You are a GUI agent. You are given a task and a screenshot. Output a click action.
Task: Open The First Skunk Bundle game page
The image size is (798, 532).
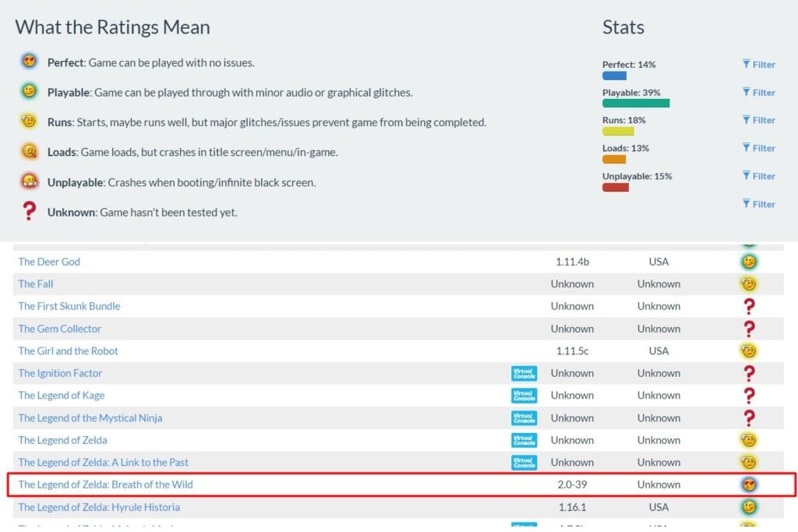[x=69, y=306]
